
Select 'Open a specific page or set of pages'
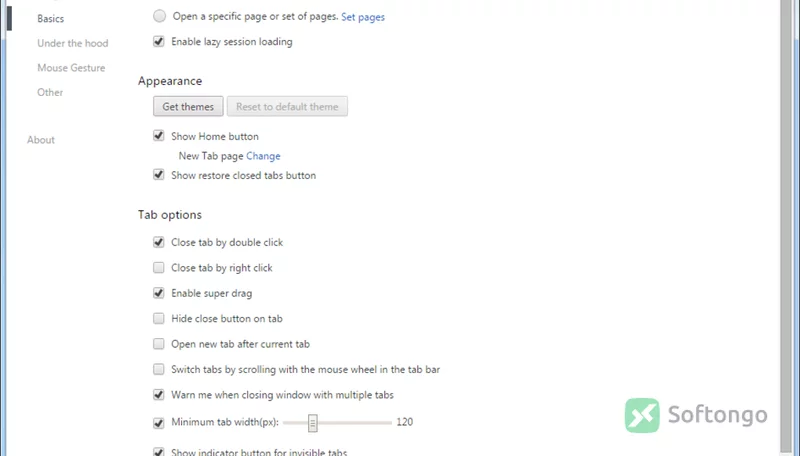coord(160,16)
